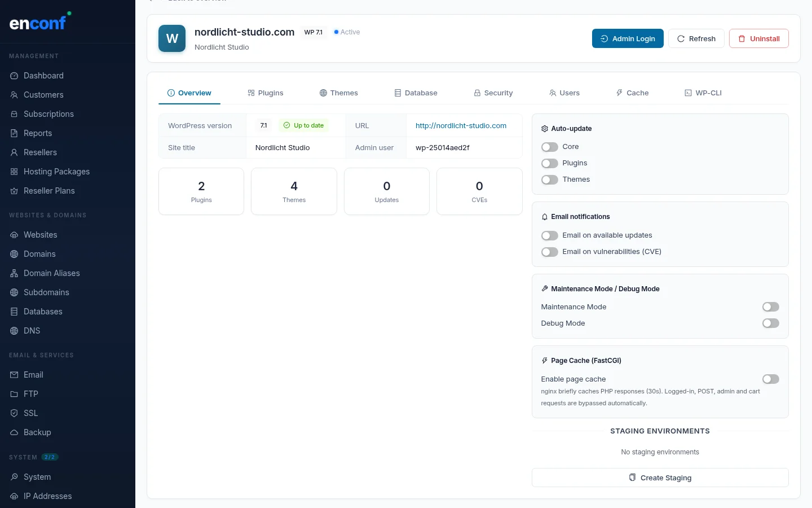Click the Nordlicht Studio site title value
The height and width of the screenshot is (508, 812).
pos(283,148)
